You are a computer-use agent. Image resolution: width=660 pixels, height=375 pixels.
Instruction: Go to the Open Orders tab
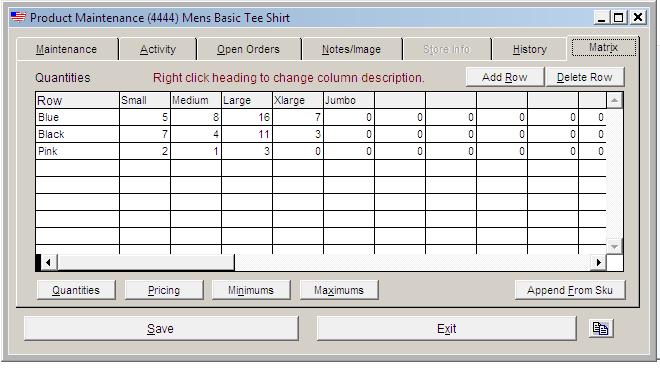pyautogui.click(x=248, y=49)
